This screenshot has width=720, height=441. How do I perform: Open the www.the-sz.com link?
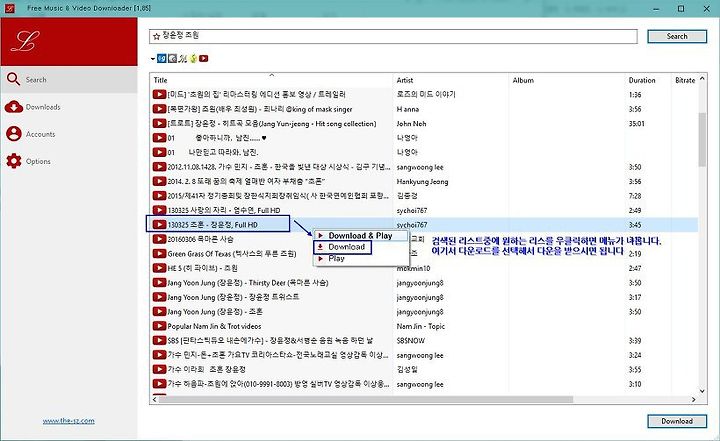click(68, 420)
